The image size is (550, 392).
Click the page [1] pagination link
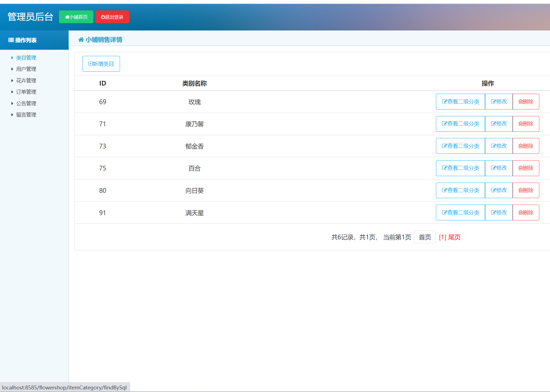coord(442,237)
